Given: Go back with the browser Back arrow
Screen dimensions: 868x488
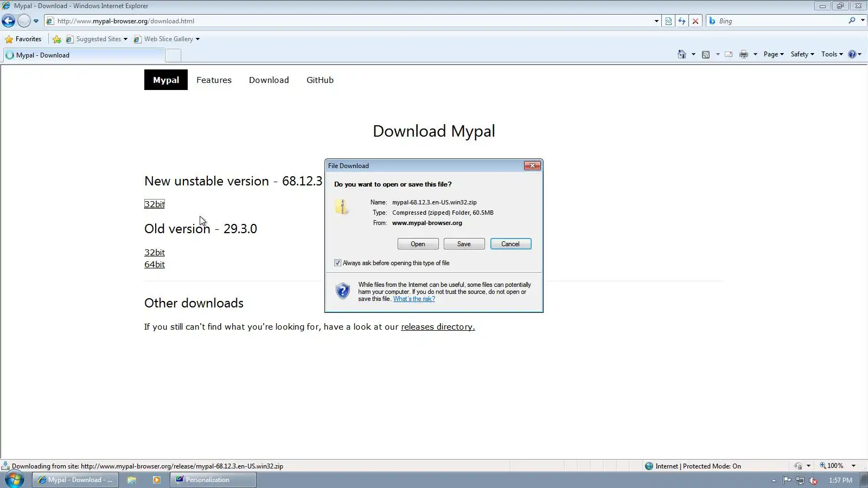Looking at the screenshot, I should click(x=9, y=21).
